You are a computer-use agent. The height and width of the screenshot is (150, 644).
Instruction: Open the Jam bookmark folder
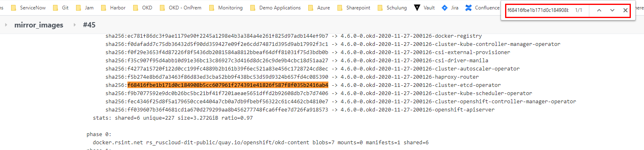click(x=85, y=8)
